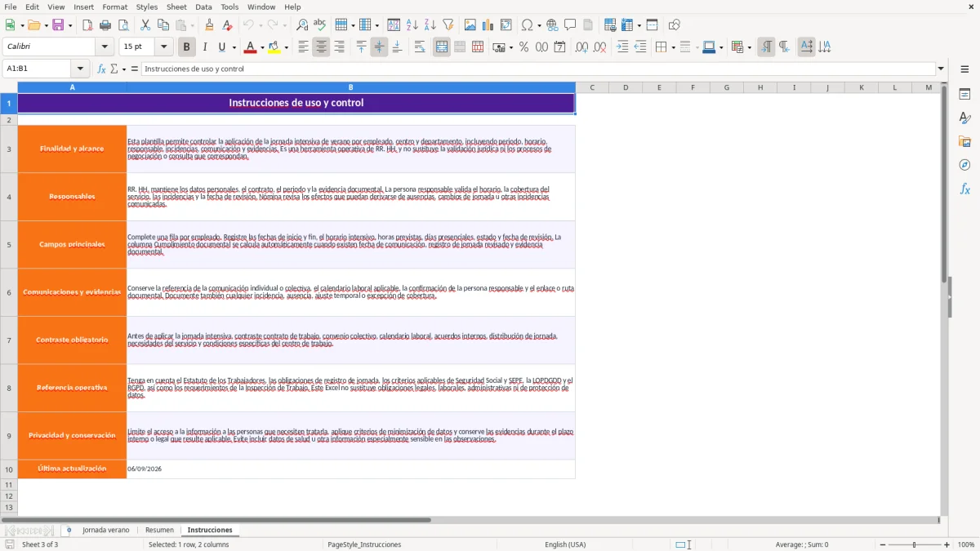Toggle Align Right
The image size is (980, 551).
pos(339,47)
